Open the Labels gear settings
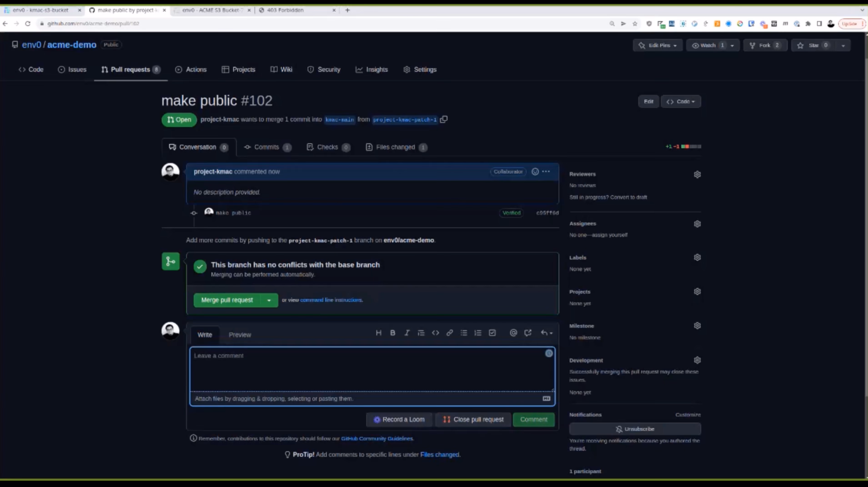The image size is (868, 487). (x=697, y=257)
